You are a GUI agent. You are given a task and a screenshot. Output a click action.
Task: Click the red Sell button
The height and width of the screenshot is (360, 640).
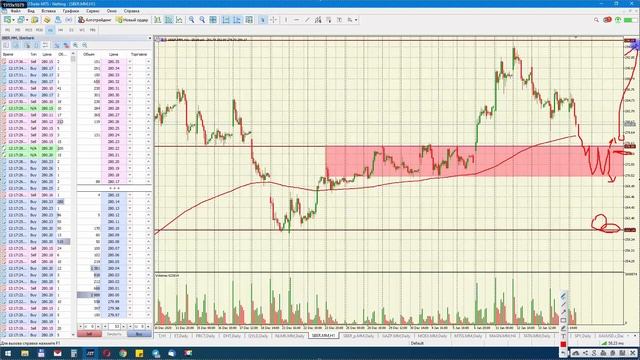pos(89,334)
